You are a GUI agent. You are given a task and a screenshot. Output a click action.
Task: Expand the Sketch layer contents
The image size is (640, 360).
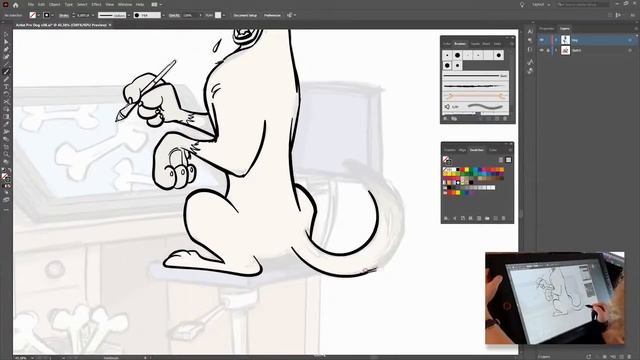(x=556, y=50)
